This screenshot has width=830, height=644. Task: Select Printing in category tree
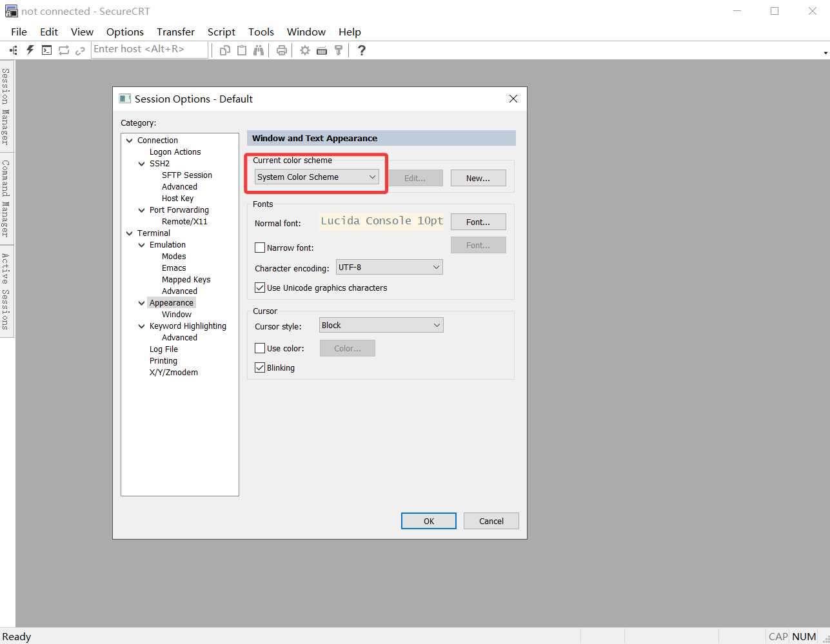coord(163,361)
